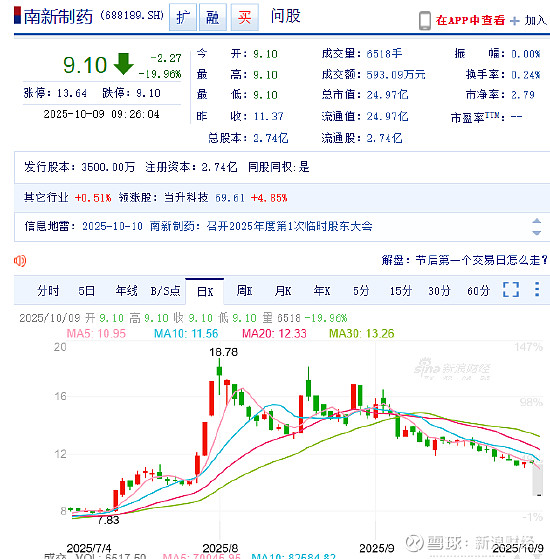Open the 解盘 节后第一个交易日怎么走 link
Image resolution: width=550 pixels, height=559 pixels.
[464, 260]
